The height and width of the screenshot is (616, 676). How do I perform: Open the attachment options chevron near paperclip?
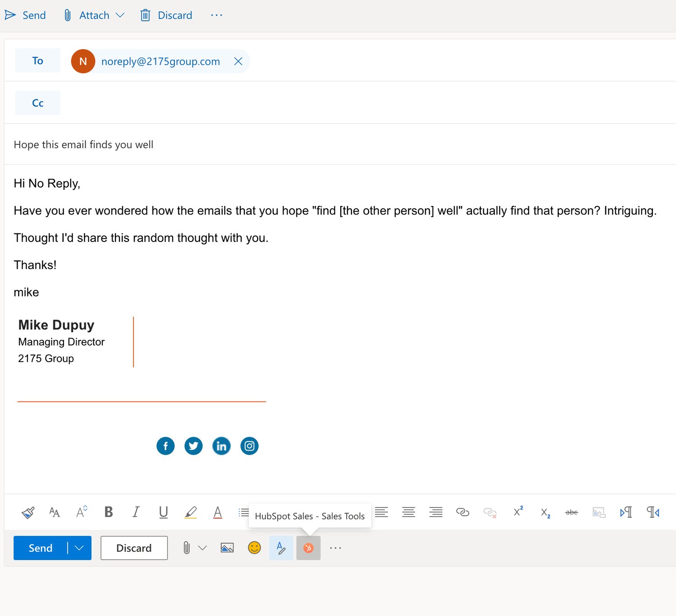tap(203, 548)
